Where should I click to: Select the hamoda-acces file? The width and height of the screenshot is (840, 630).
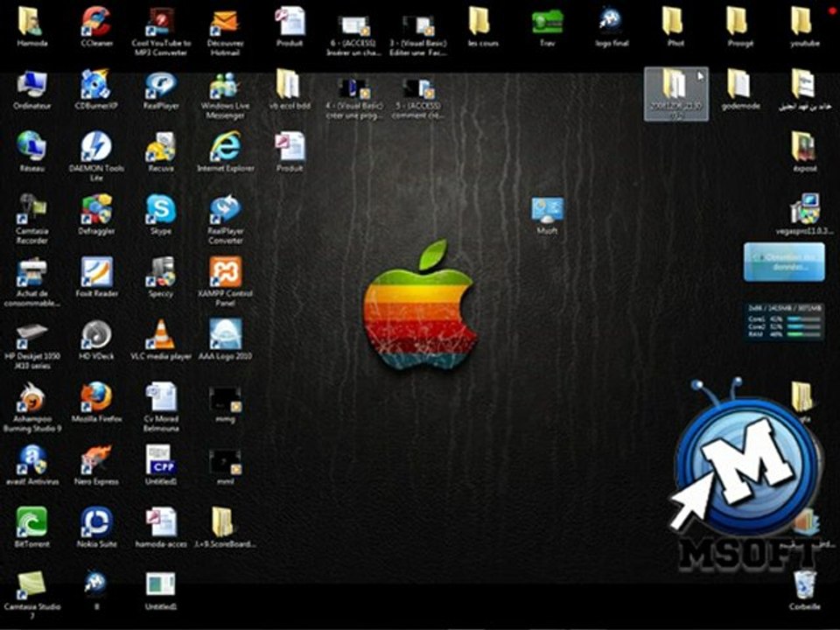point(161,527)
